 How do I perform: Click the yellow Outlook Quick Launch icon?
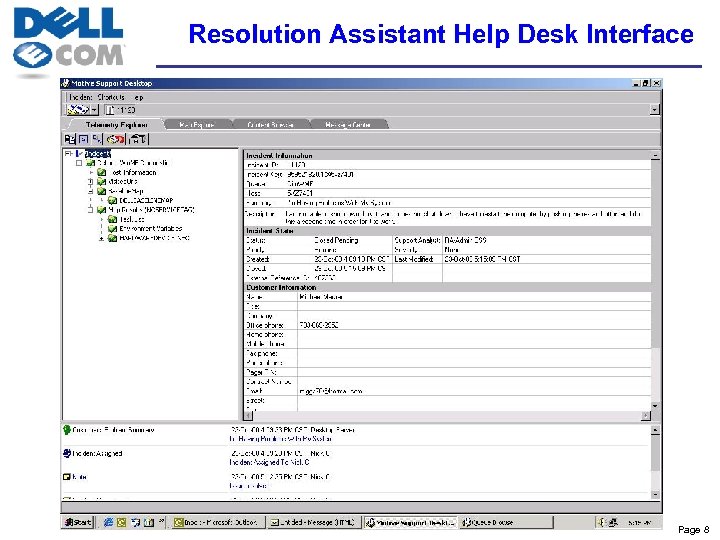tap(122, 522)
